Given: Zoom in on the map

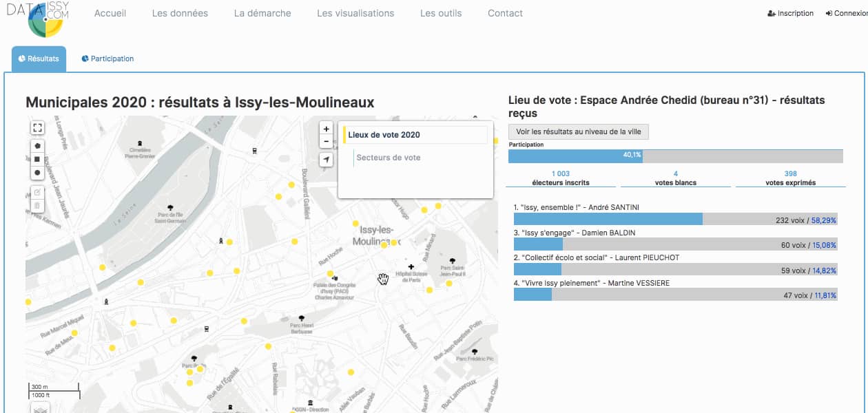Looking at the screenshot, I should click(327, 129).
